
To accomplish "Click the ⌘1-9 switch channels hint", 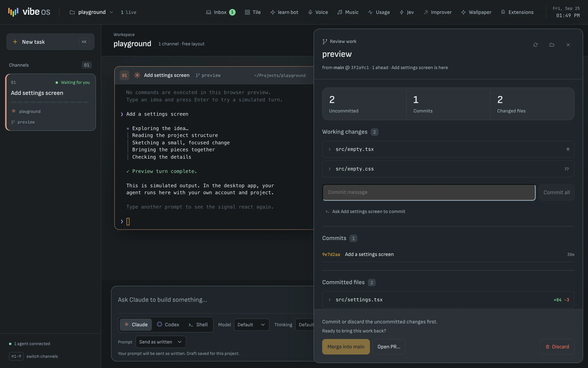I will (33, 356).
